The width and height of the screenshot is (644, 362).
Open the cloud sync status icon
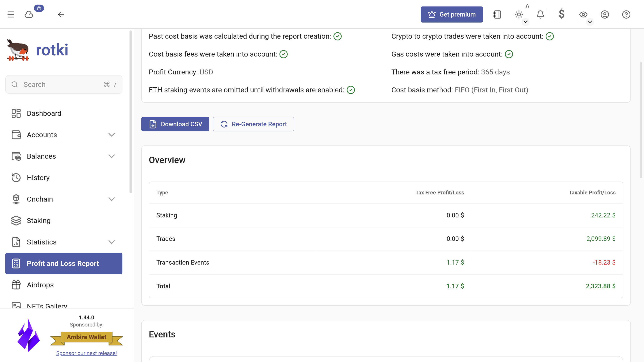(x=29, y=15)
